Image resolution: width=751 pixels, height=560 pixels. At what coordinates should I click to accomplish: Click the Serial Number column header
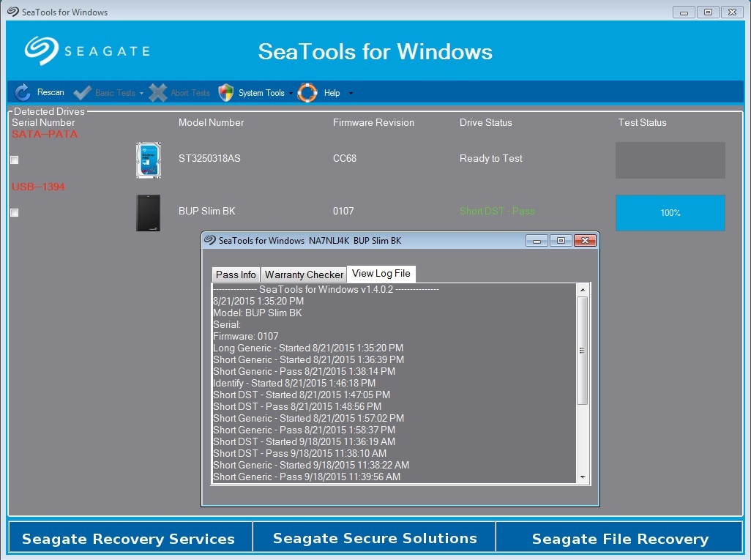(x=44, y=122)
